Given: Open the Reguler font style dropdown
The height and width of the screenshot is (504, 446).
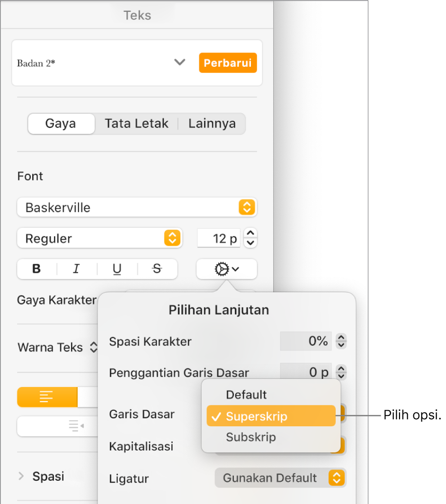Looking at the screenshot, I should coord(99,238).
